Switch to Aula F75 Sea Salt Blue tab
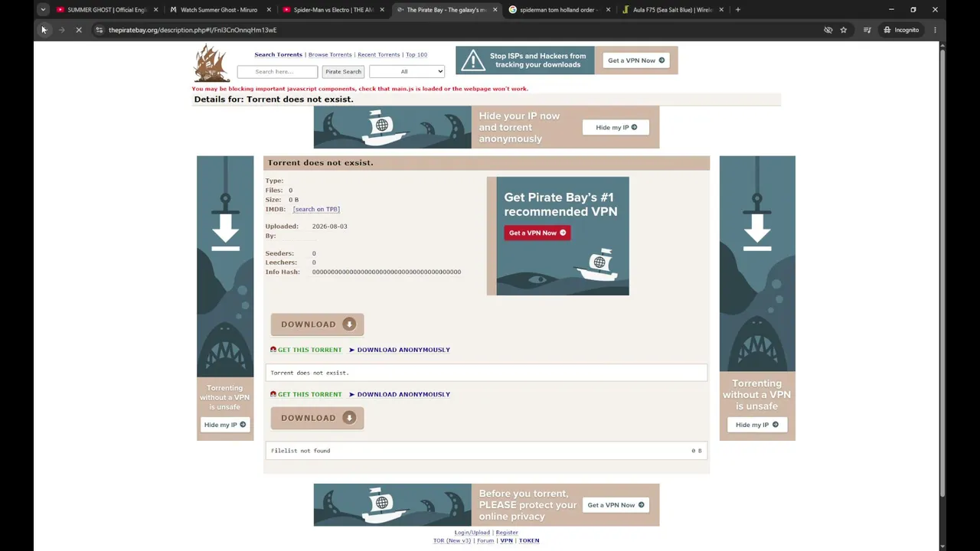Image resolution: width=980 pixels, height=551 pixels. click(674, 10)
